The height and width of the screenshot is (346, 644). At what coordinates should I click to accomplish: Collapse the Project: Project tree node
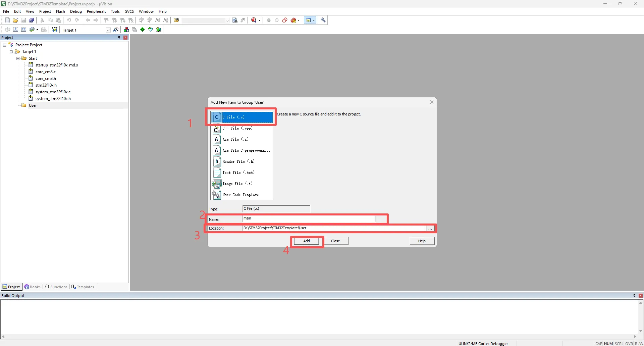4,45
